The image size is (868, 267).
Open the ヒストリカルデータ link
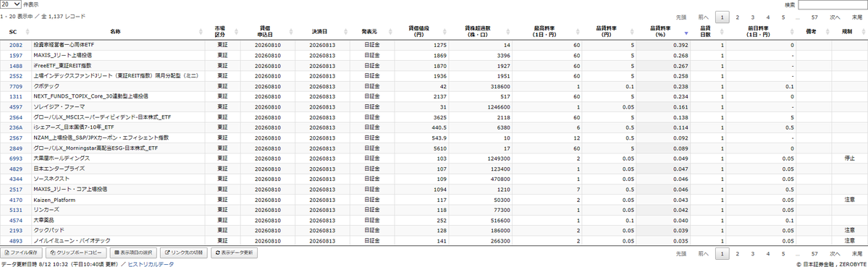(x=151, y=264)
